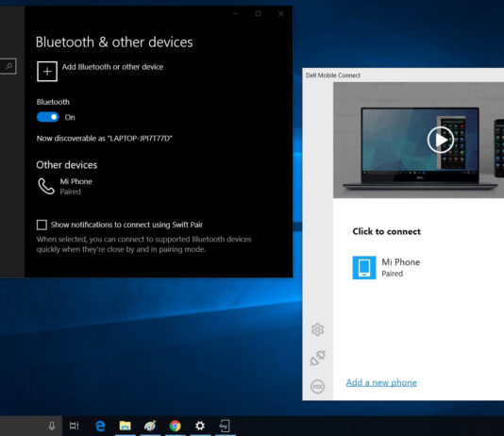Click the Dell Mobile Connect taskbar icon
The image size is (504, 436).
coord(225,426)
